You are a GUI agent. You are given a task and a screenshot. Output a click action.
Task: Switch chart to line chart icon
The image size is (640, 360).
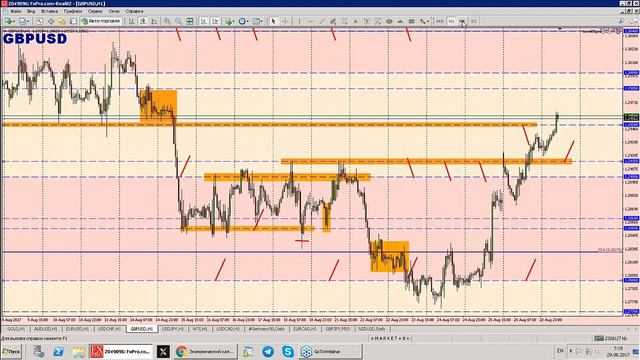(x=154, y=21)
